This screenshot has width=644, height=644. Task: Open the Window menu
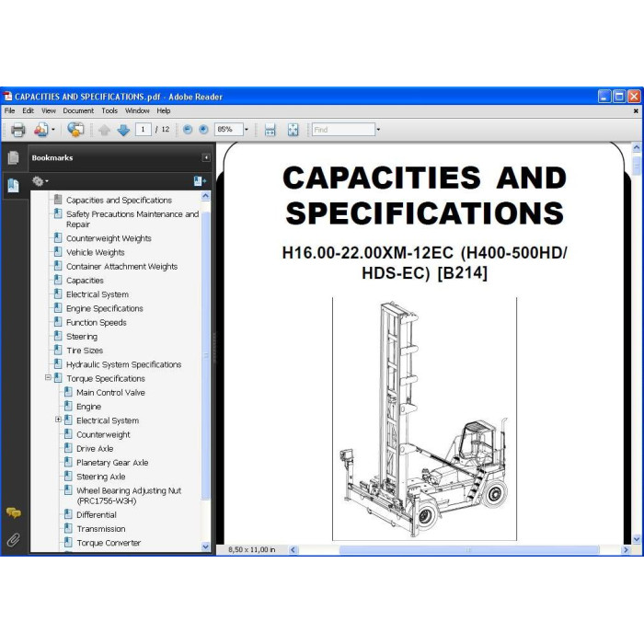[x=137, y=111]
